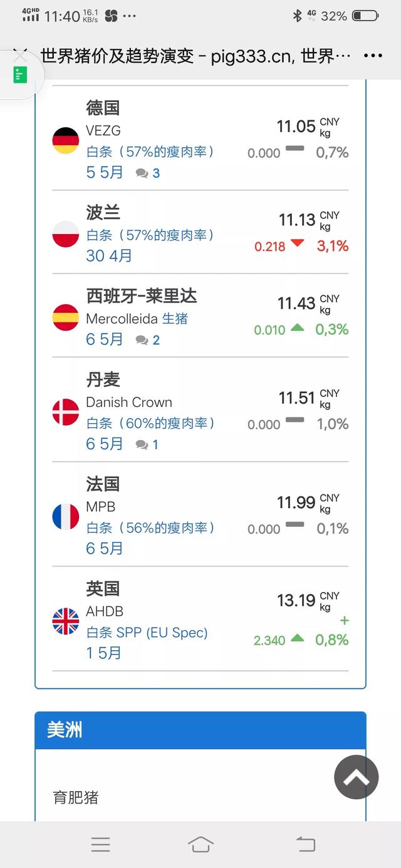Open the Android recent-apps menu button
The image size is (401, 868).
(100, 844)
